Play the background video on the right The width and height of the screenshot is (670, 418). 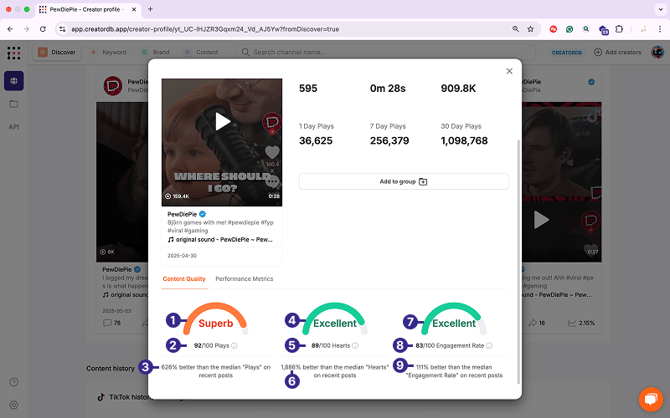tap(541, 220)
